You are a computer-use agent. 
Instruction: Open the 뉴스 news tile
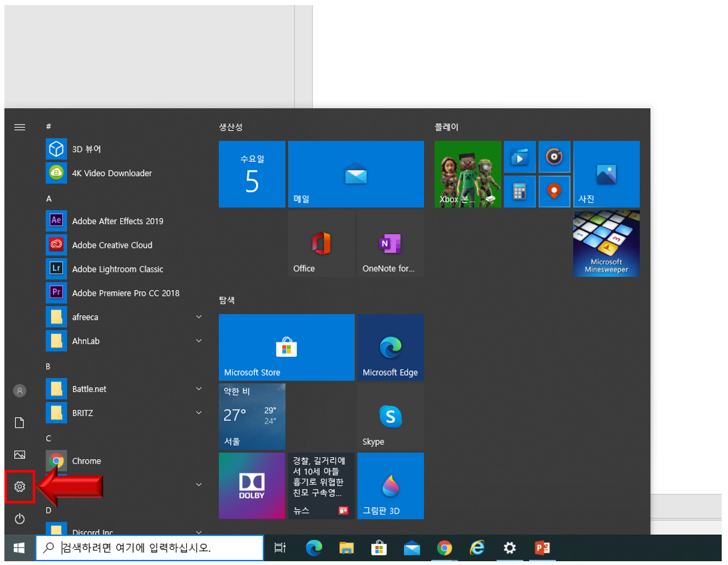pos(322,486)
